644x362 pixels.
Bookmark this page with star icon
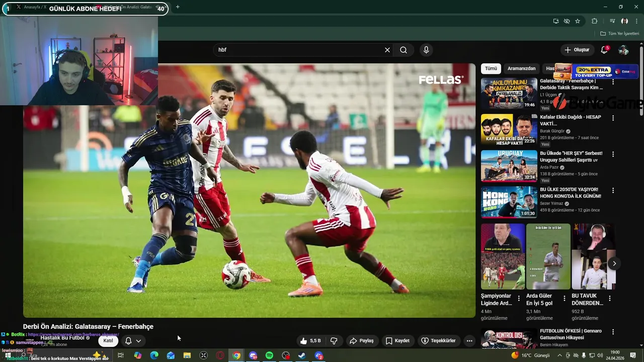[x=578, y=21]
